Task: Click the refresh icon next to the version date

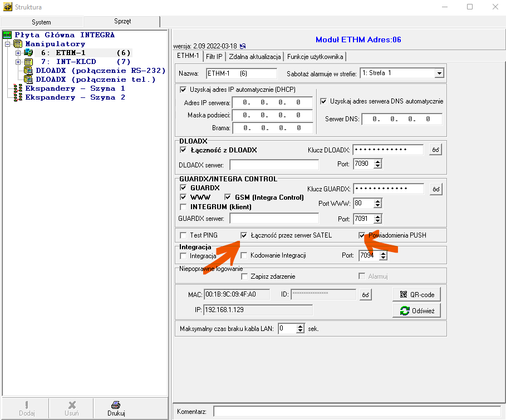Action: [x=243, y=46]
